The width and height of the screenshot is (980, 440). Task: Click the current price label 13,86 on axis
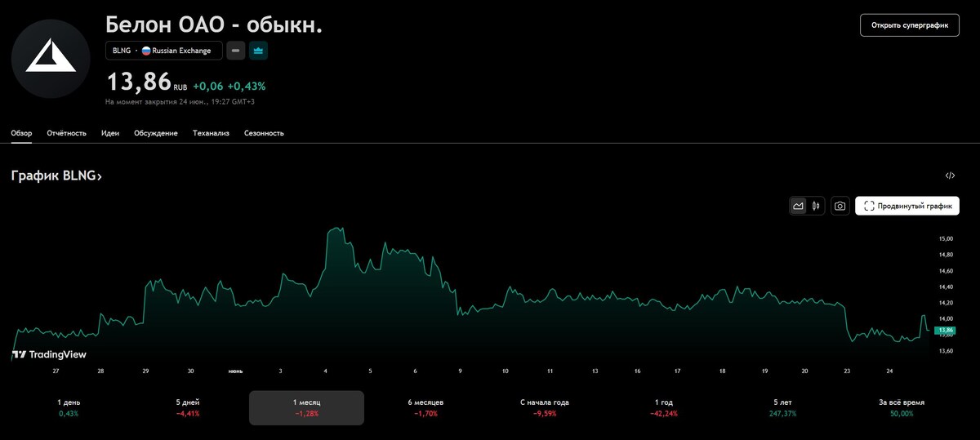point(946,330)
